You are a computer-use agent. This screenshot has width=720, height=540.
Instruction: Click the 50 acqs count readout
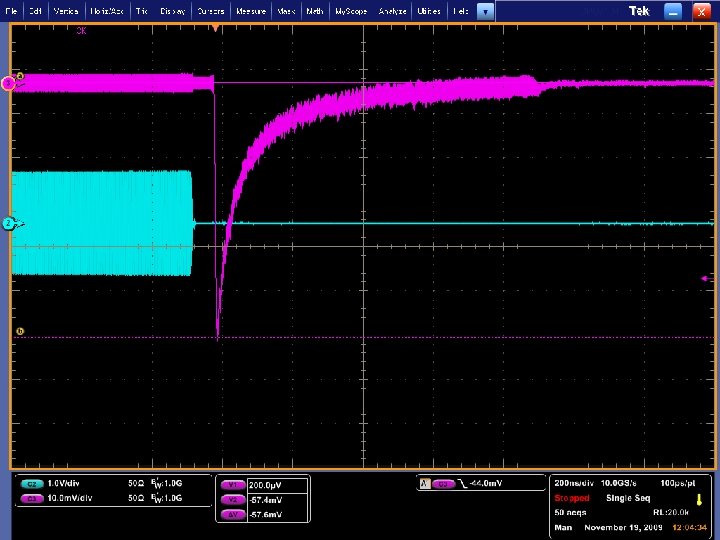click(570, 512)
